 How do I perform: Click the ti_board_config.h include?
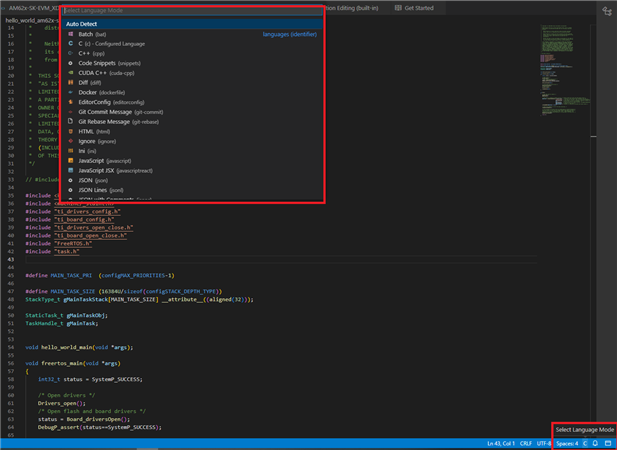click(84, 219)
